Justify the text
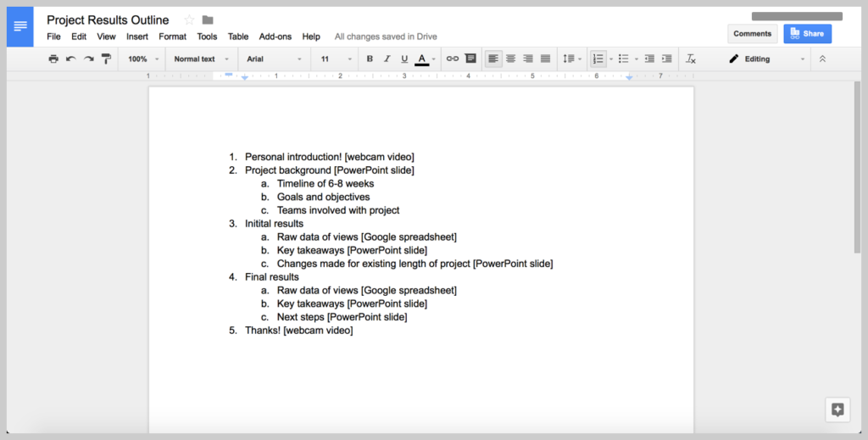 click(545, 58)
